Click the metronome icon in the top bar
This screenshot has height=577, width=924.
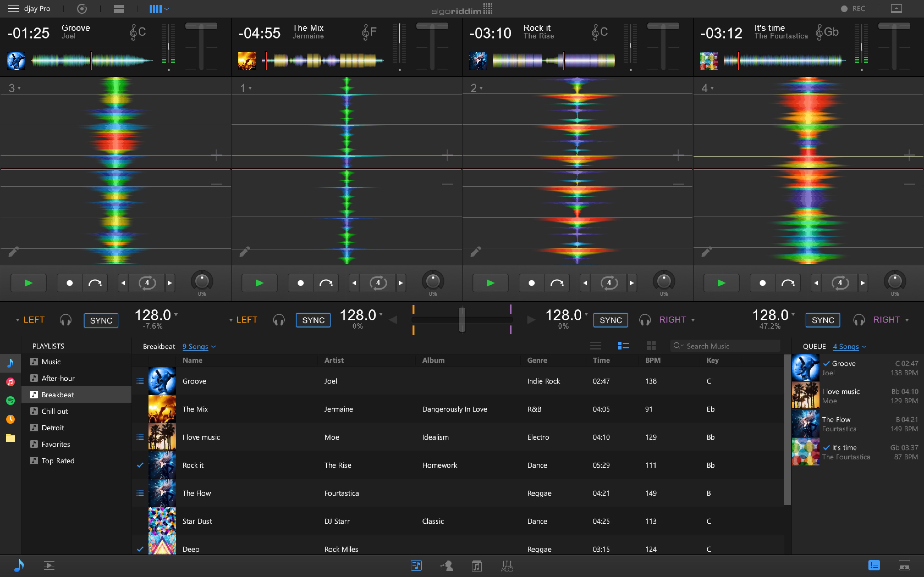[82, 9]
